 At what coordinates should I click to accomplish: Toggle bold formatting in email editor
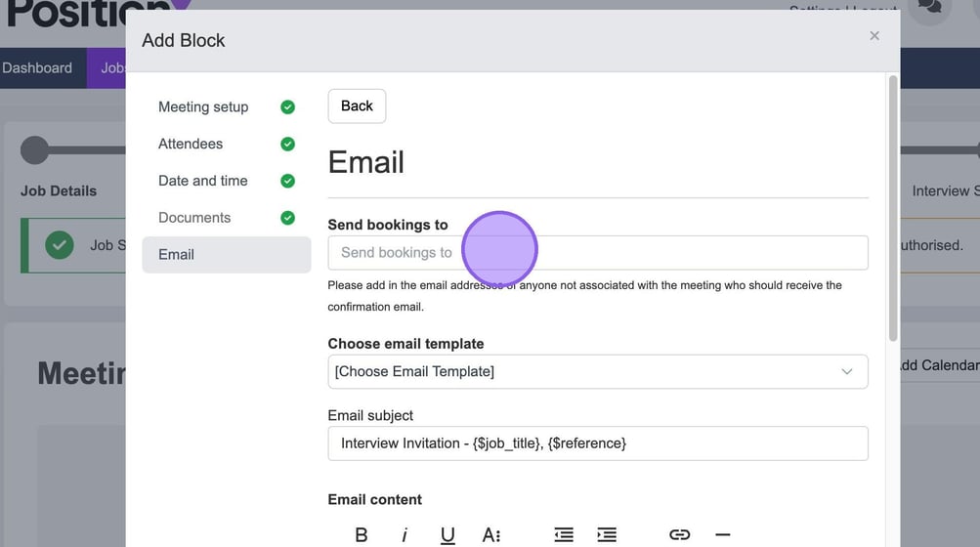point(362,534)
